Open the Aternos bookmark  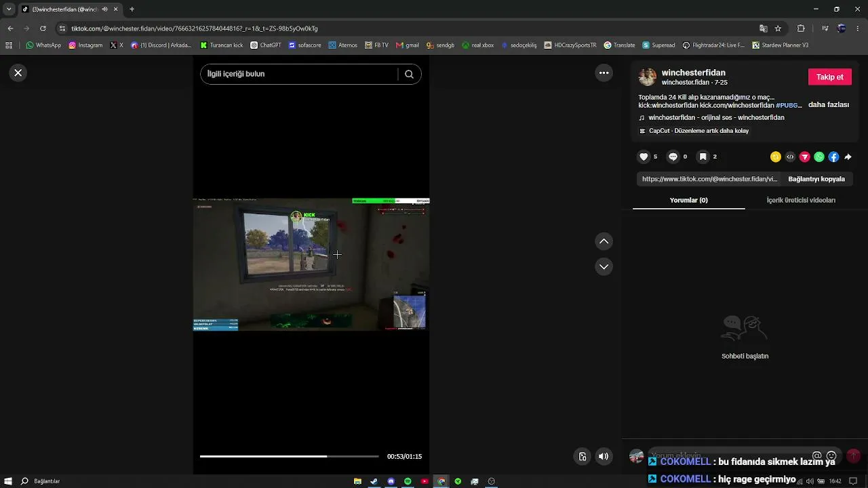click(x=342, y=45)
